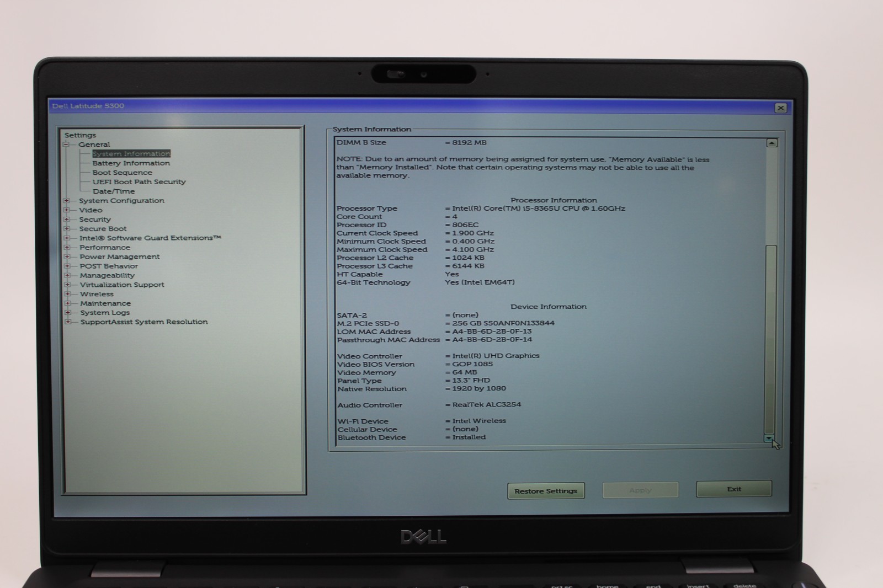Expand the POST Behavior node

[67, 266]
